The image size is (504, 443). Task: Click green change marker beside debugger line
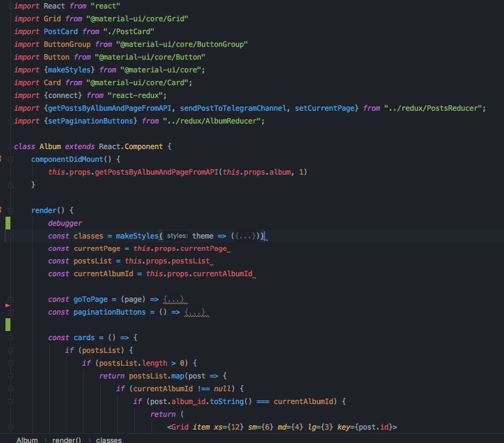tap(8, 223)
